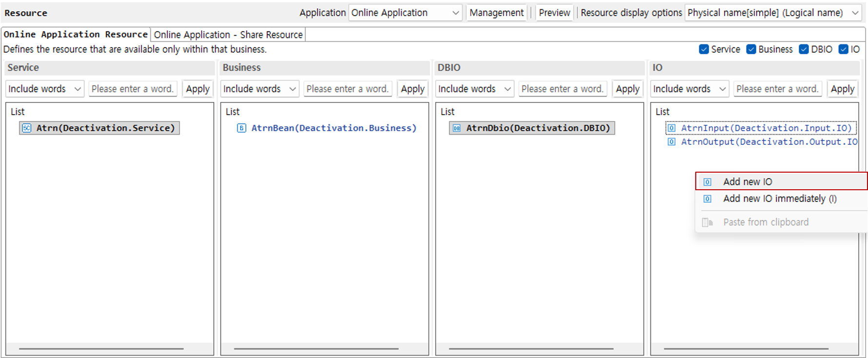Expand the Resource display options dropdown
The width and height of the screenshot is (868, 358).
[x=773, y=13]
